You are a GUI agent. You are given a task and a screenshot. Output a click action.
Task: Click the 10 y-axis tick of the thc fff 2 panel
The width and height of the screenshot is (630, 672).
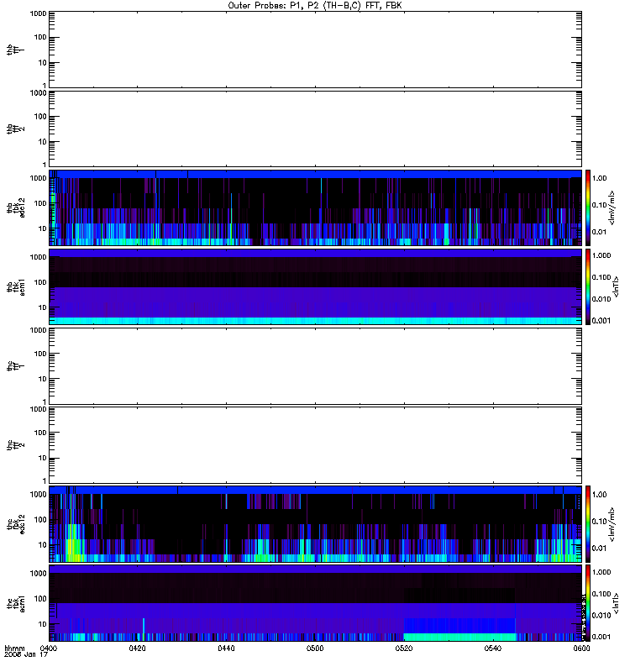[42, 458]
